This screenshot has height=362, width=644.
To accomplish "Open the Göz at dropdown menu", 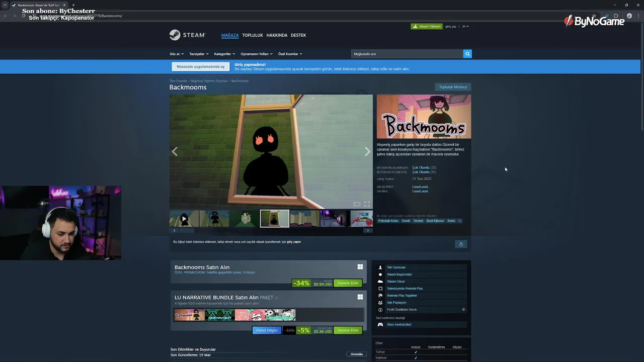I will click(x=177, y=54).
